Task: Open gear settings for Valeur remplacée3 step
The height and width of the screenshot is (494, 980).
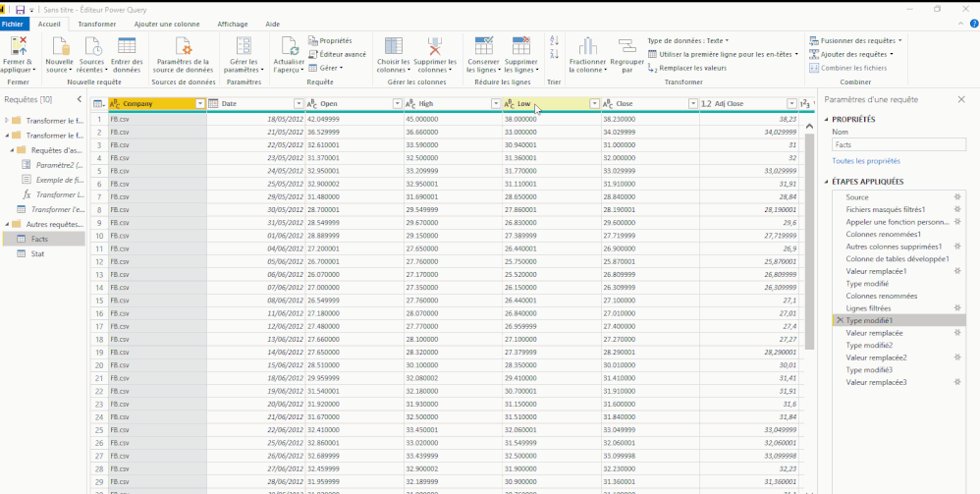Action: coord(956,382)
